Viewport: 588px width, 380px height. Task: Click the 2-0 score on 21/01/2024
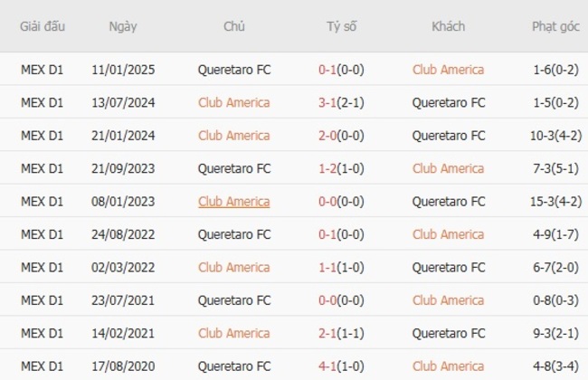pyautogui.click(x=330, y=136)
